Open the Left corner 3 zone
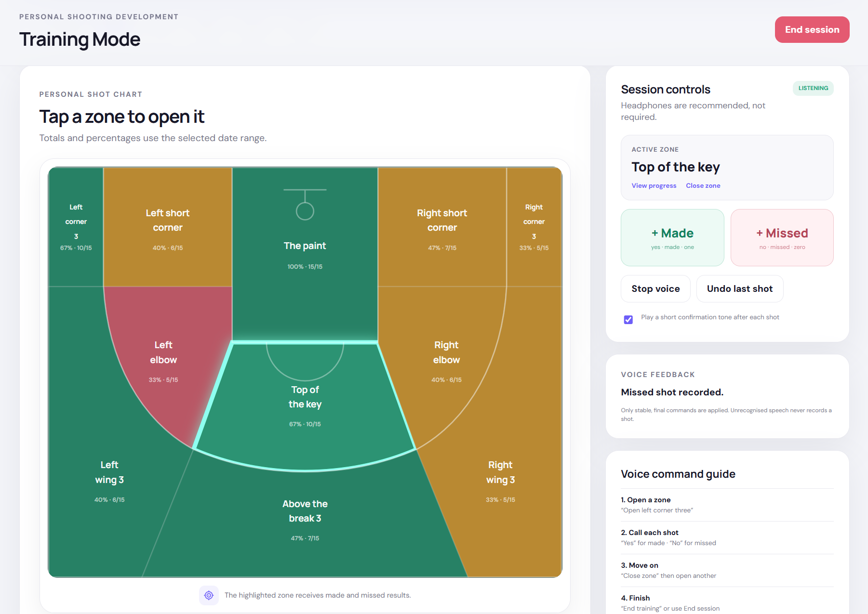Viewport: 868px width, 614px height. (x=76, y=227)
